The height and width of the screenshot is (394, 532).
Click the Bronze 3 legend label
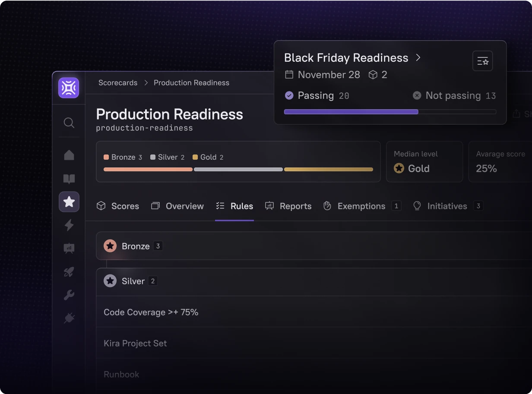[x=123, y=157]
